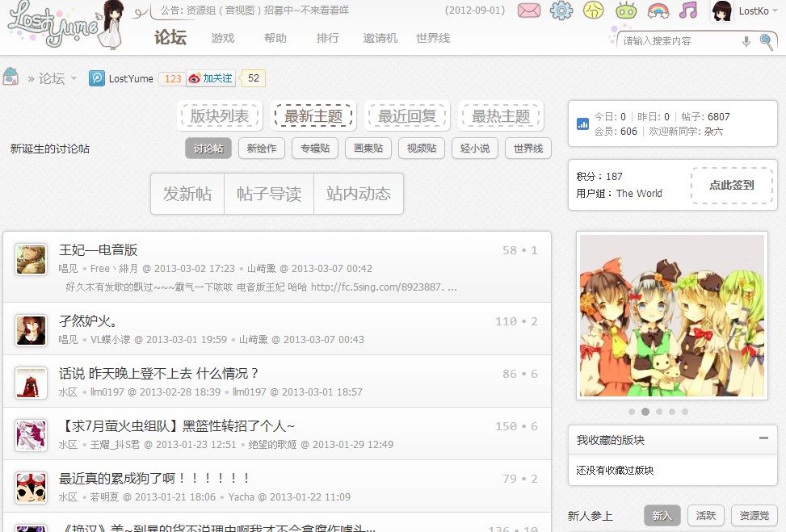
Task: Select the 世界线 filter button
Action: tap(528, 149)
